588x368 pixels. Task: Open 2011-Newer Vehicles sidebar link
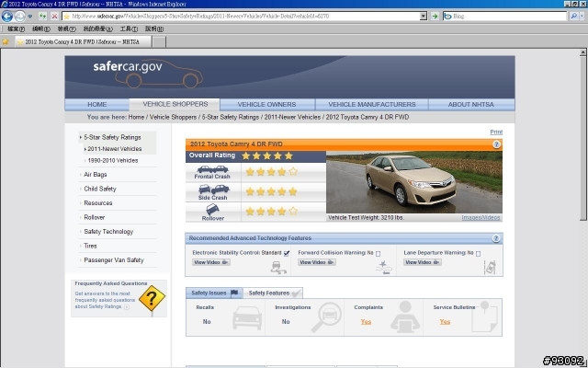[115, 149]
